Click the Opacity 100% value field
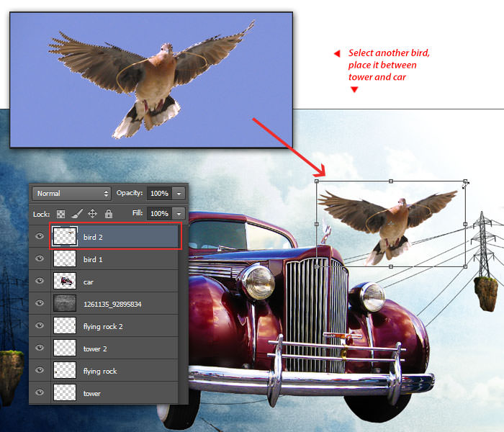This screenshot has width=504, height=432. 159,194
